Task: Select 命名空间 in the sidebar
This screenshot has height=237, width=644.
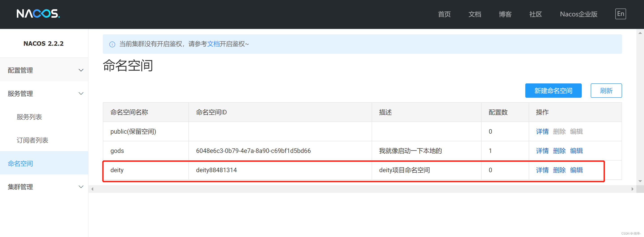Action: tap(44, 163)
